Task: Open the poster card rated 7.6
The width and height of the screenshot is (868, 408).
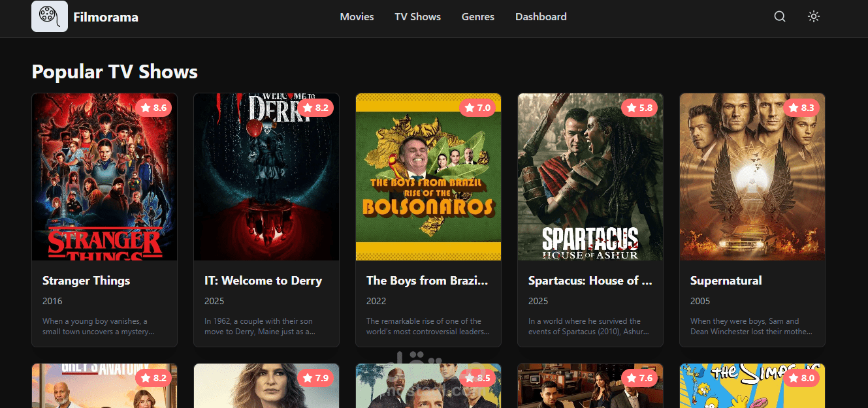Action: point(590,386)
